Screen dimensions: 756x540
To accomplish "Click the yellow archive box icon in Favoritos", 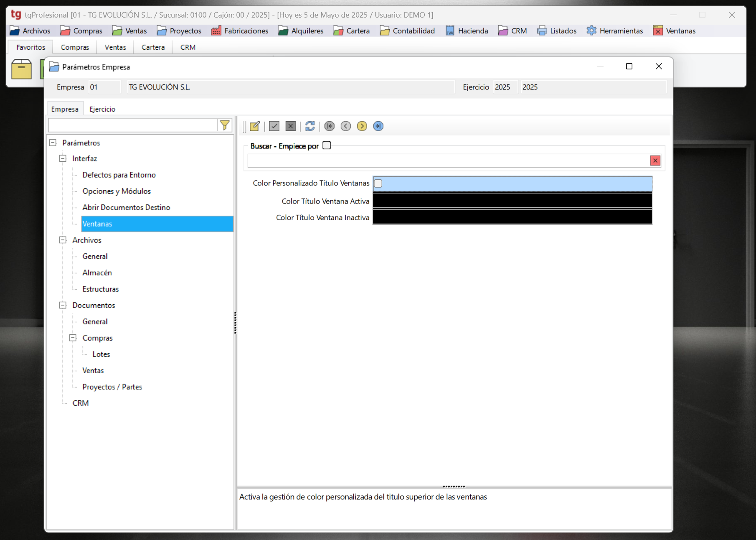I will [21, 69].
